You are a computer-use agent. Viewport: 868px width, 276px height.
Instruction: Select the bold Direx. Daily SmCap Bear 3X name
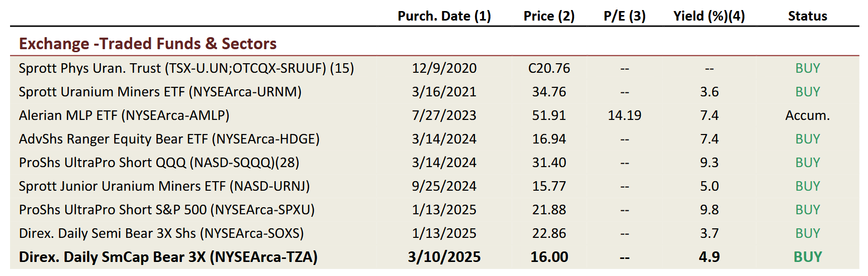pos(168,257)
